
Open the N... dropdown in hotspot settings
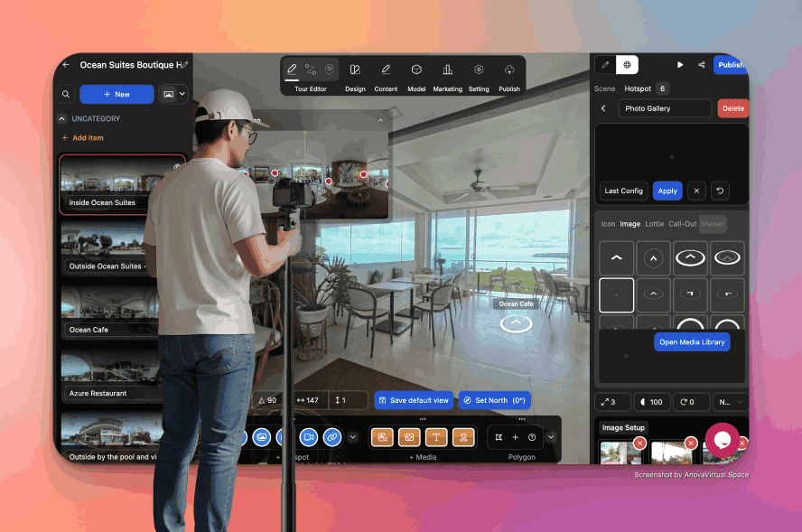tap(729, 402)
